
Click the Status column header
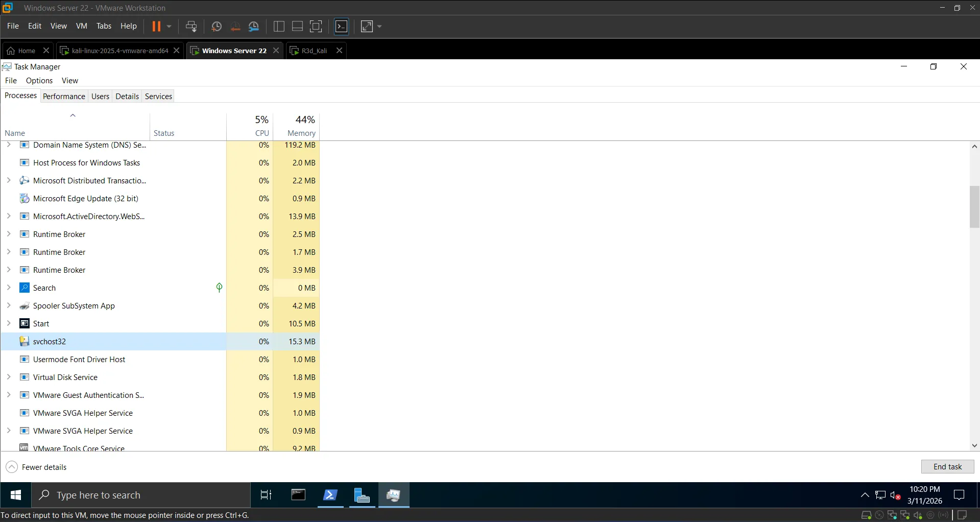(188, 127)
